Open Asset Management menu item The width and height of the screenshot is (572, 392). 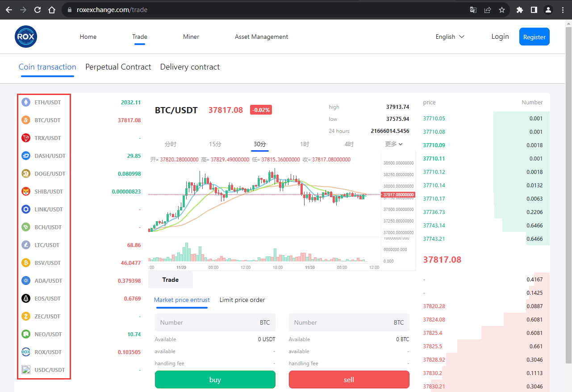pyautogui.click(x=261, y=37)
